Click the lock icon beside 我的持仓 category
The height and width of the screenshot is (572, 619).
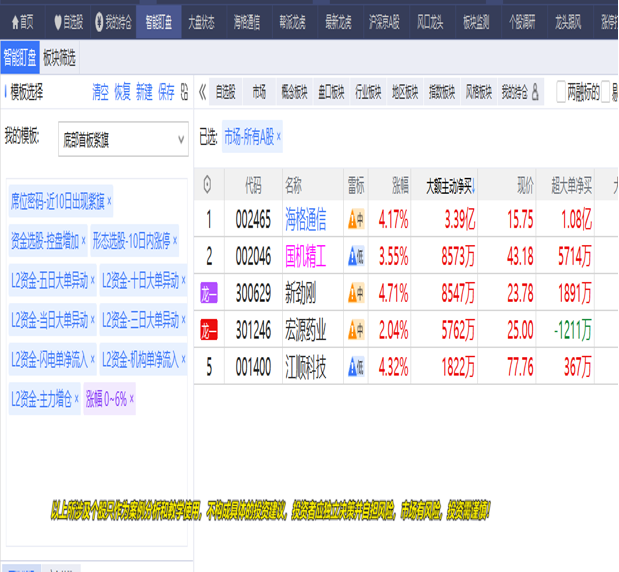coord(535,93)
